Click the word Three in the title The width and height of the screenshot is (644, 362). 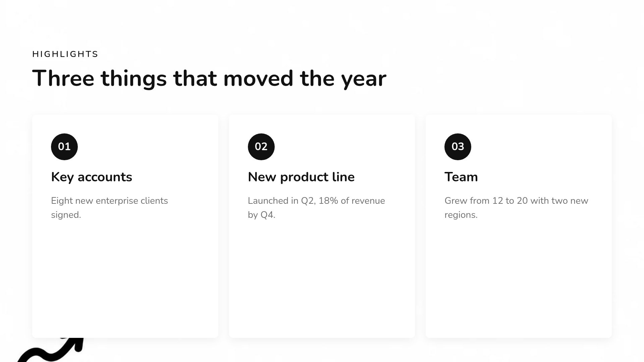click(x=63, y=78)
